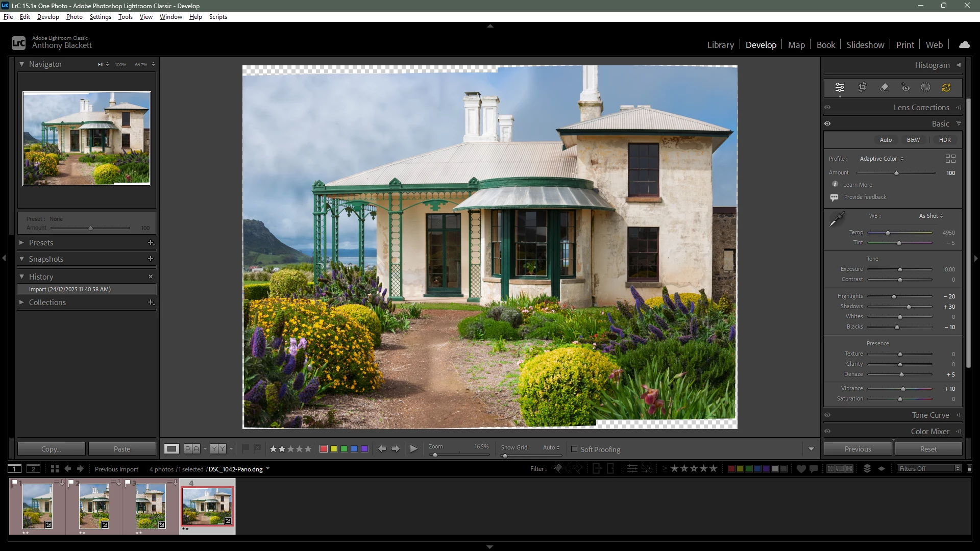Toggle HDR editing mode
Screen dimensions: 980x551
click(945, 140)
